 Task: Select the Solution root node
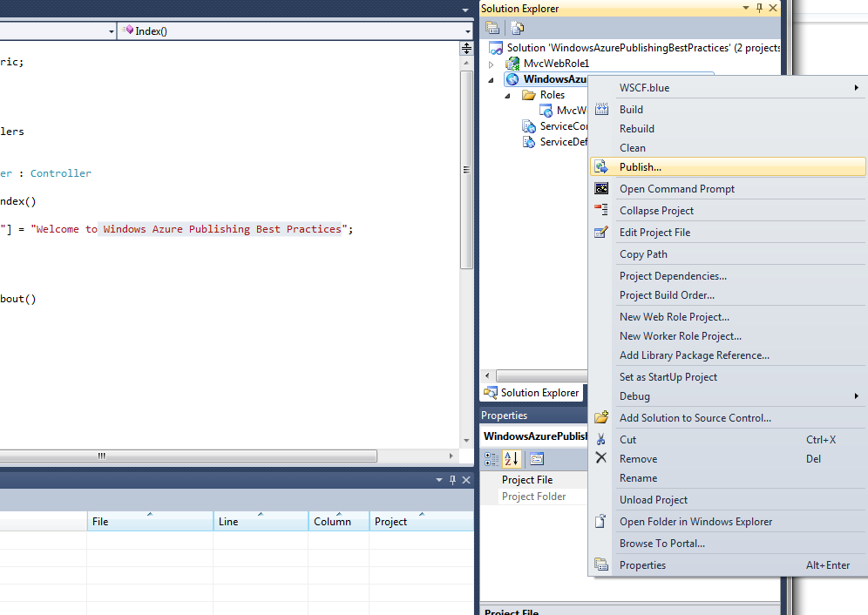pyautogui.click(x=643, y=48)
